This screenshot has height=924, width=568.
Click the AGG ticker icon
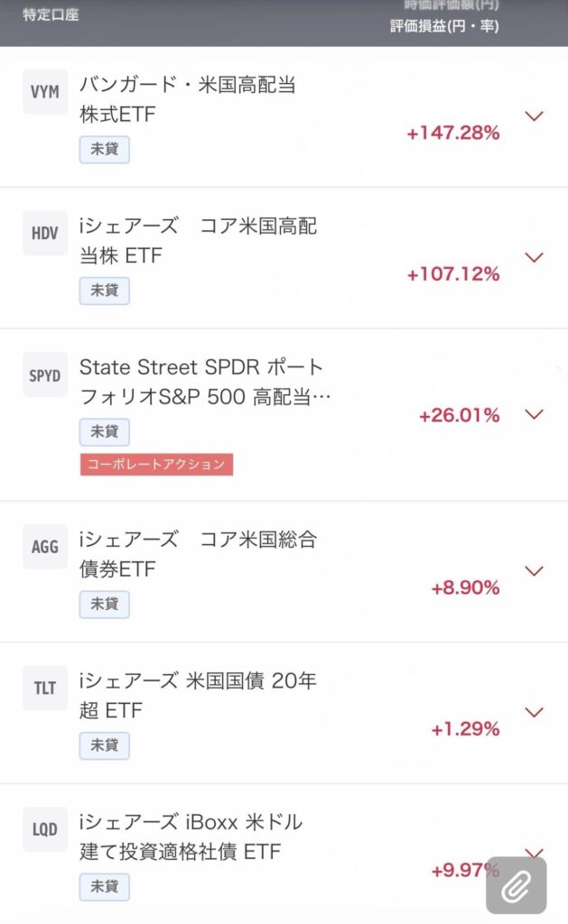click(x=45, y=547)
